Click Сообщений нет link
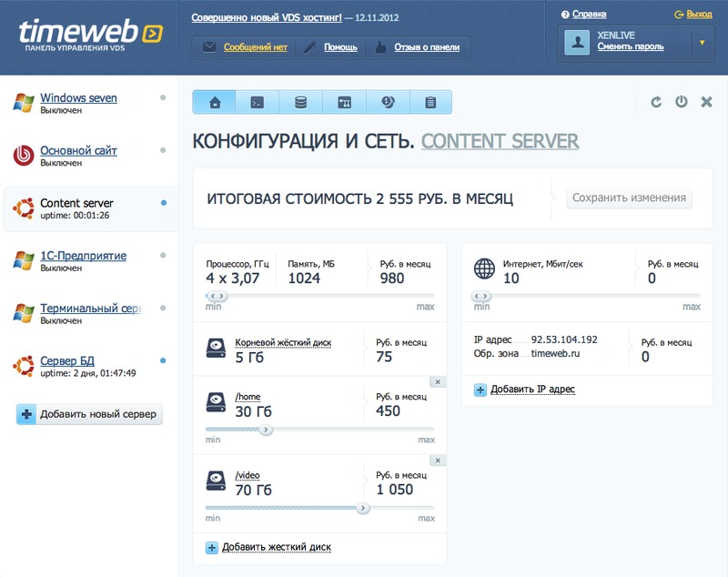The width and height of the screenshot is (728, 577). (x=256, y=47)
